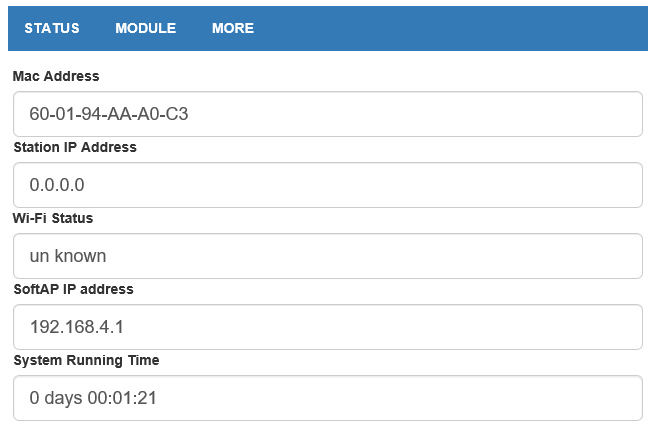The image size is (656, 426).
Task: Click the "Mac Address" label
Action: pyautogui.click(x=56, y=76)
